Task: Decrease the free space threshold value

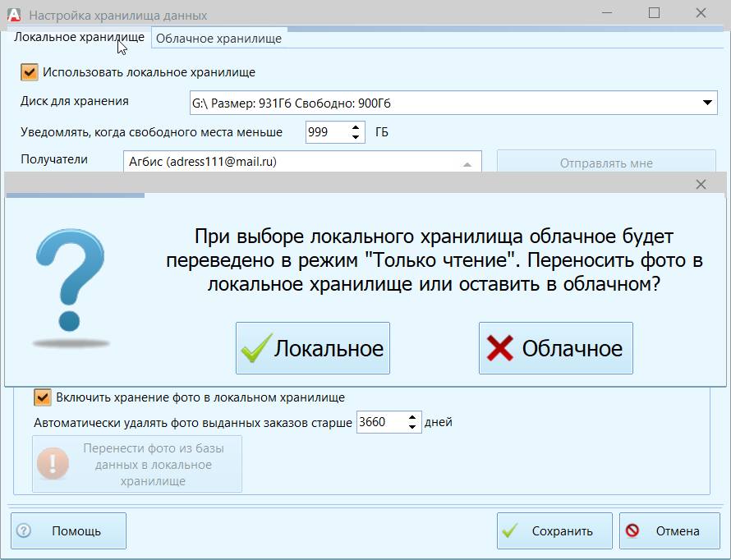Action: [356, 137]
